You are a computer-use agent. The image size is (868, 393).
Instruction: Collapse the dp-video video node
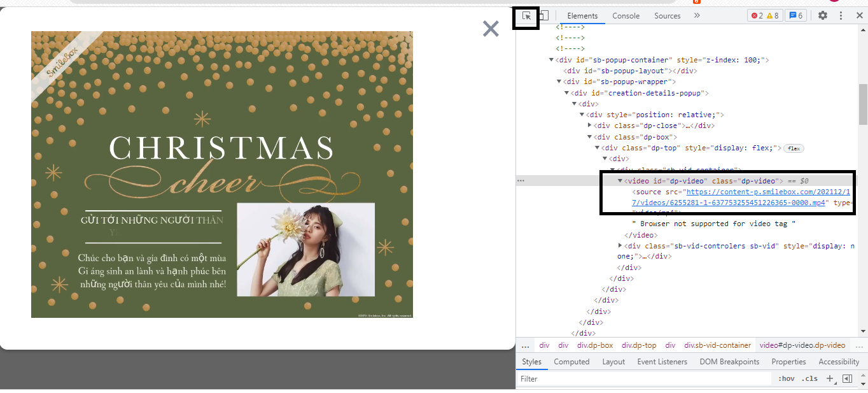620,181
